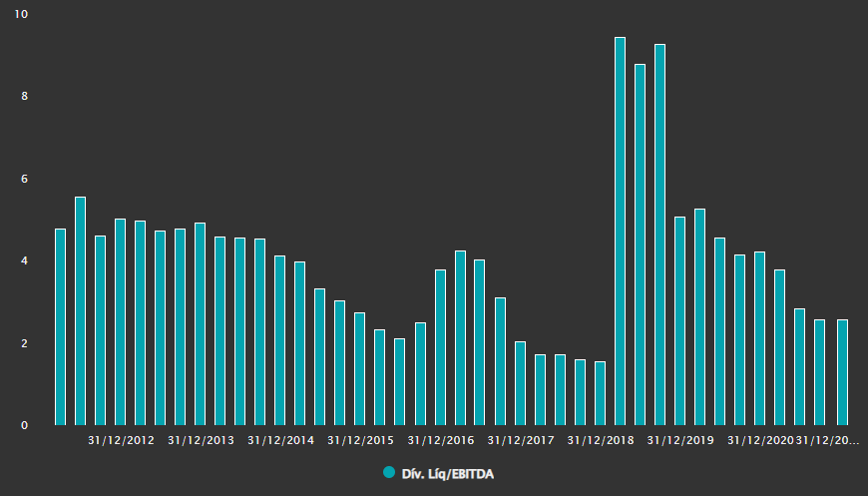Select the bar above the 31/12/2013 label
868x496 pixels.
200,324
